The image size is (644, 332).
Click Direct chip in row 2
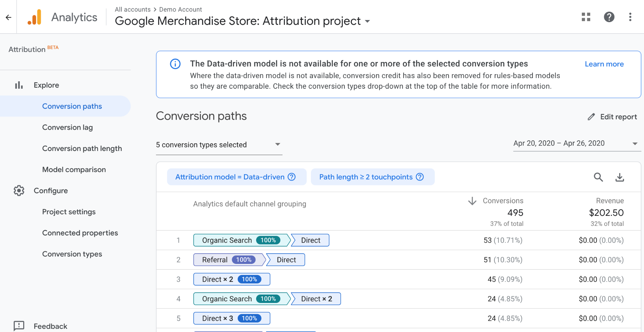[286, 260]
